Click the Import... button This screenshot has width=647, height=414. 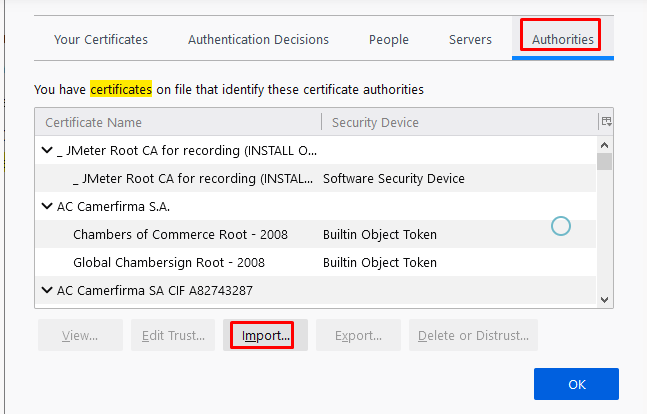pyautogui.click(x=265, y=335)
